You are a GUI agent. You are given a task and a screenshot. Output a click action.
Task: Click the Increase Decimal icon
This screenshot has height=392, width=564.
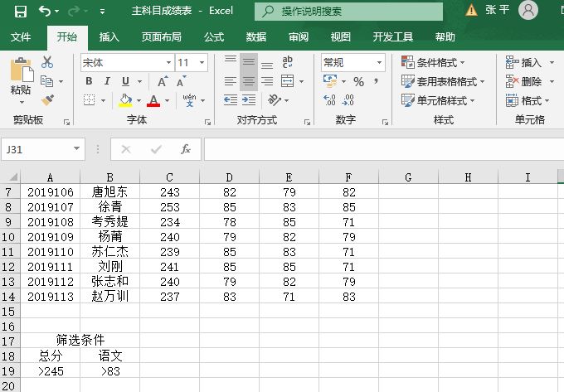pos(330,100)
